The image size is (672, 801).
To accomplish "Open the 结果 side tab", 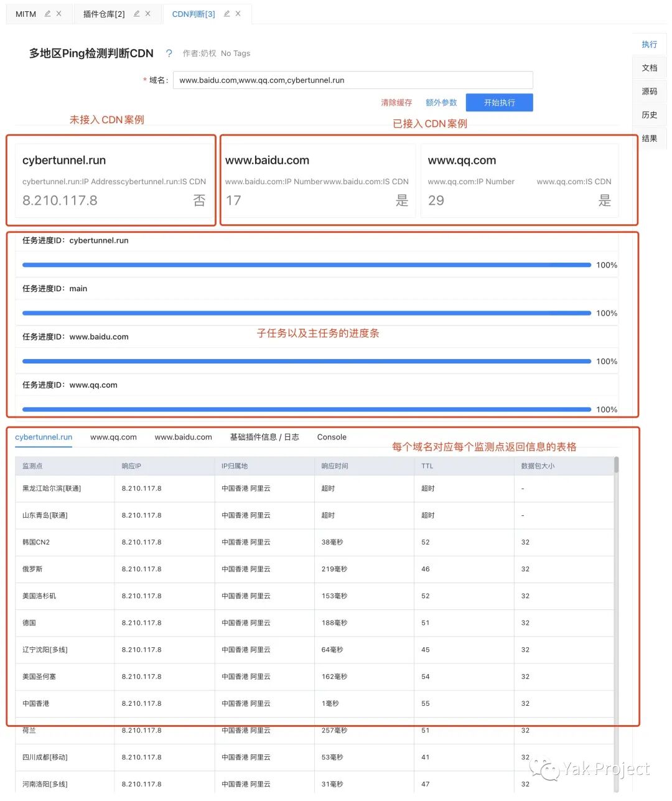I will 650,139.
